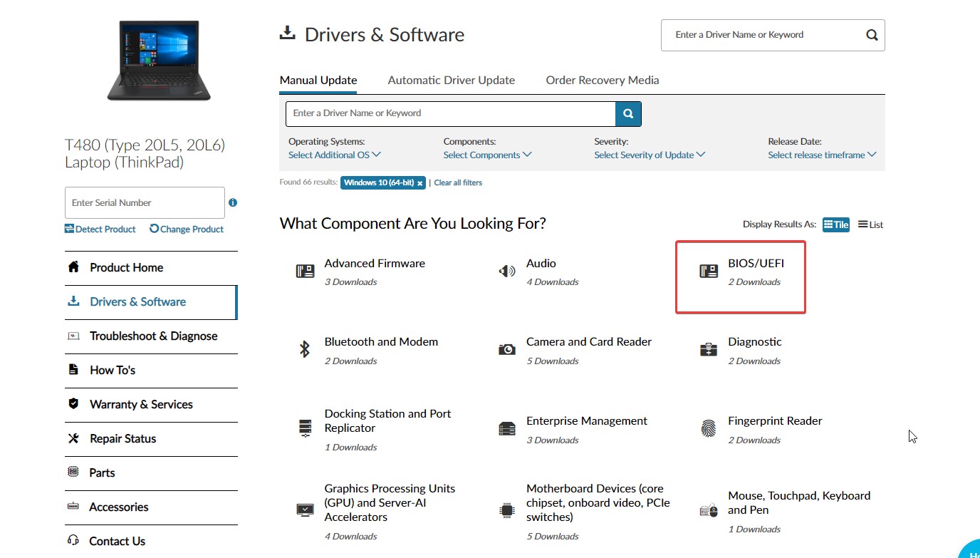Click the Audio speaker icon

pos(507,272)
